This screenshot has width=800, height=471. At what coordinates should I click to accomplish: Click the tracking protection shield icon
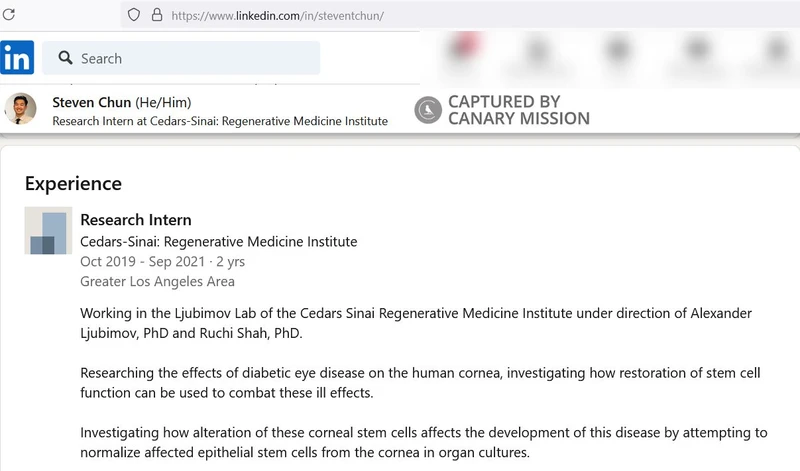134,15
